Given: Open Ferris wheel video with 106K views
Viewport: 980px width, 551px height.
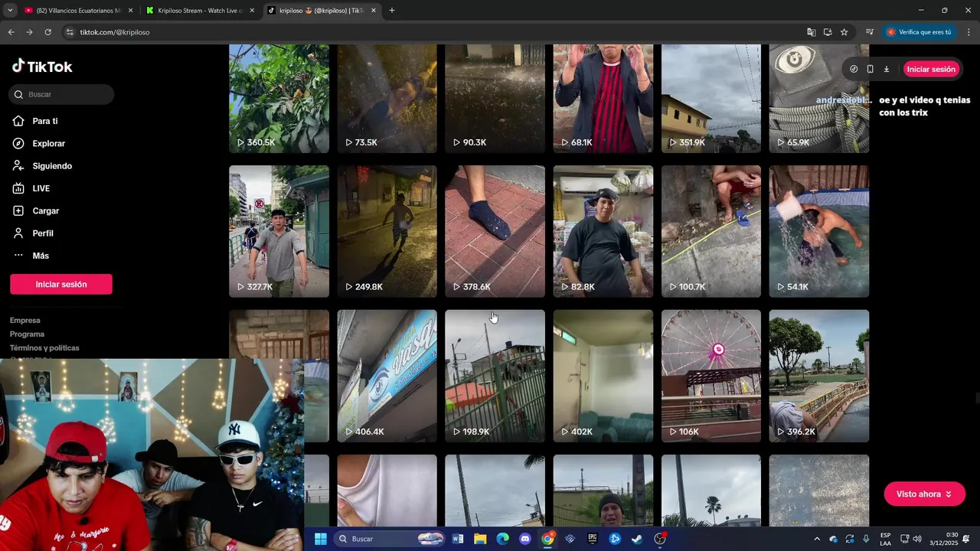Looking at the screenshot, I should click(711, 376).
